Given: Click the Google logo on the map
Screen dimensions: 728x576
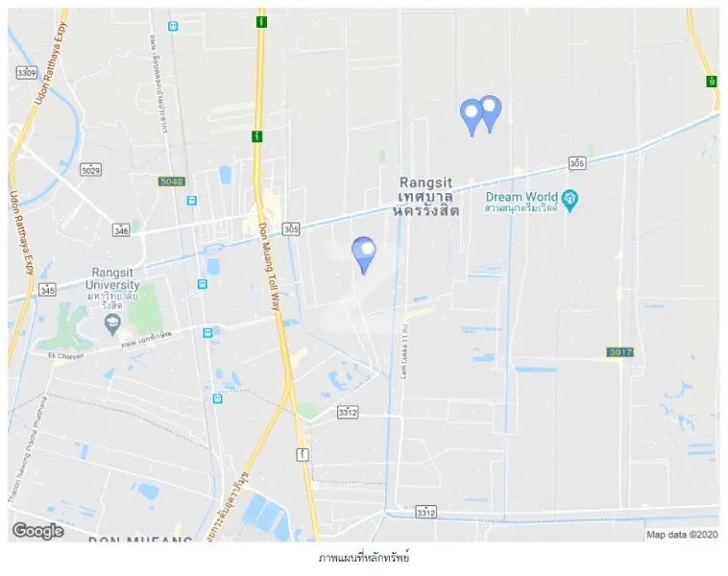Looking at the screenshot, I should click(x=38, y=531).
